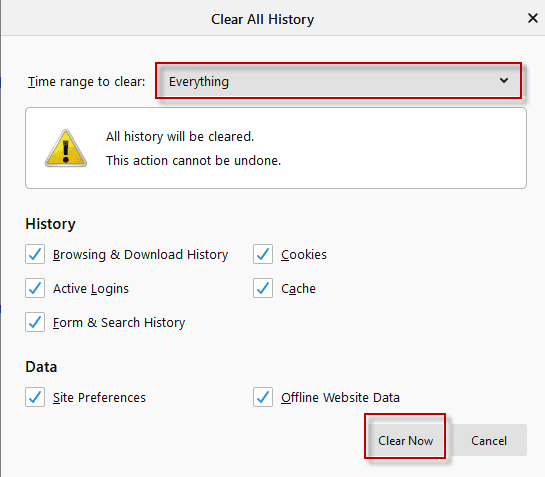Click the Site Preferences label
The height and width of the screenshot is (477, 545).
click(99, 397)
